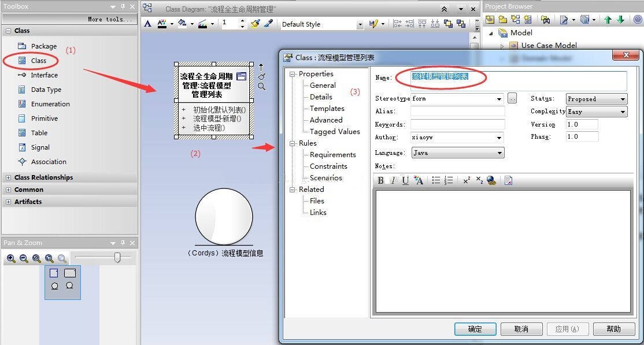The height and width of the screenshot is (345, 644).
Task: Click the Bold button in Notes toolbar
Action: pos(381,180)
